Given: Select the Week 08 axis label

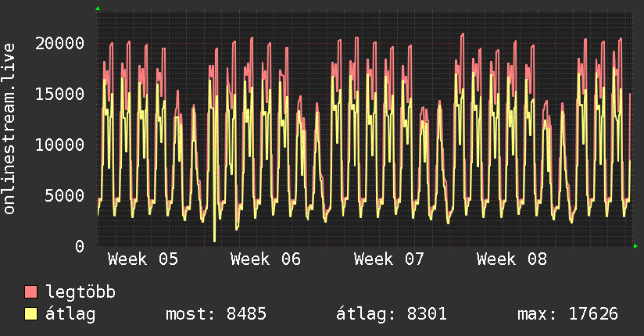Looking at the screenshot, I should pyautogui.click(x=512, y=259).
